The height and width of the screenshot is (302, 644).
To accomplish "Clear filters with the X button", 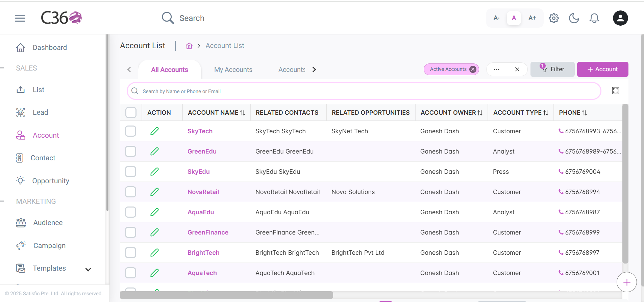I will 517,69.
